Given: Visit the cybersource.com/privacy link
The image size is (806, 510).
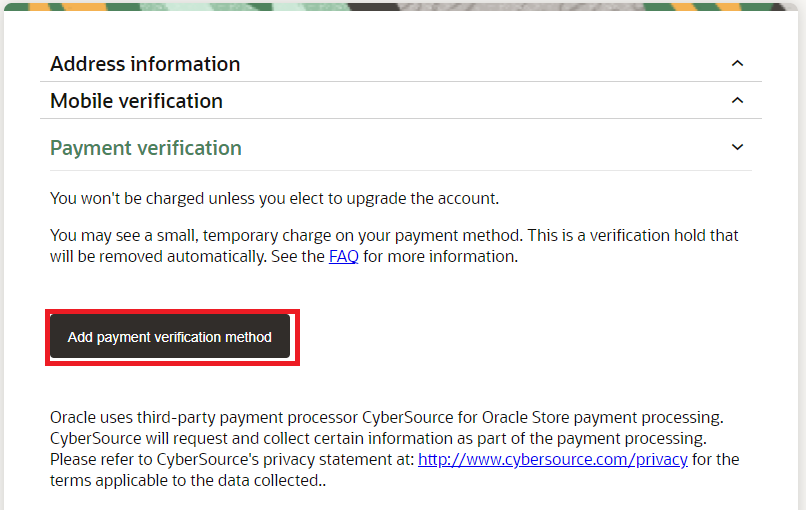Looking at the screenshot, I should pos(553,459).
